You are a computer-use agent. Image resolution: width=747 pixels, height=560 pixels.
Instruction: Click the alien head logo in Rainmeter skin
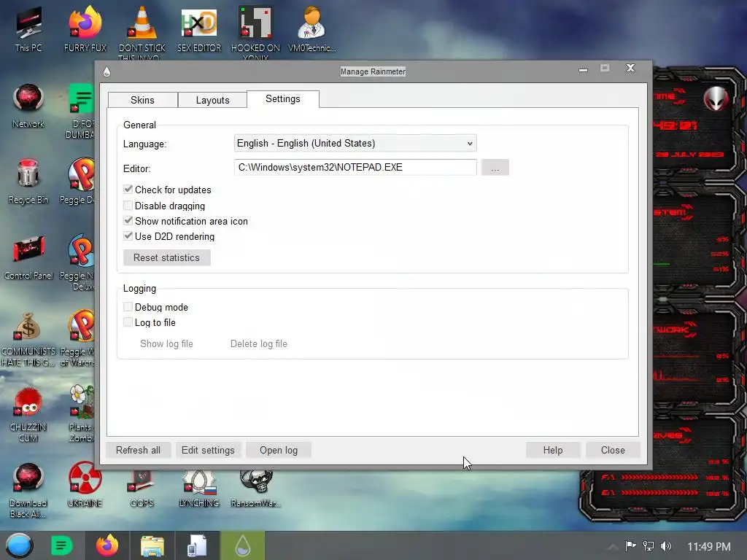click(x=716, y=98)
